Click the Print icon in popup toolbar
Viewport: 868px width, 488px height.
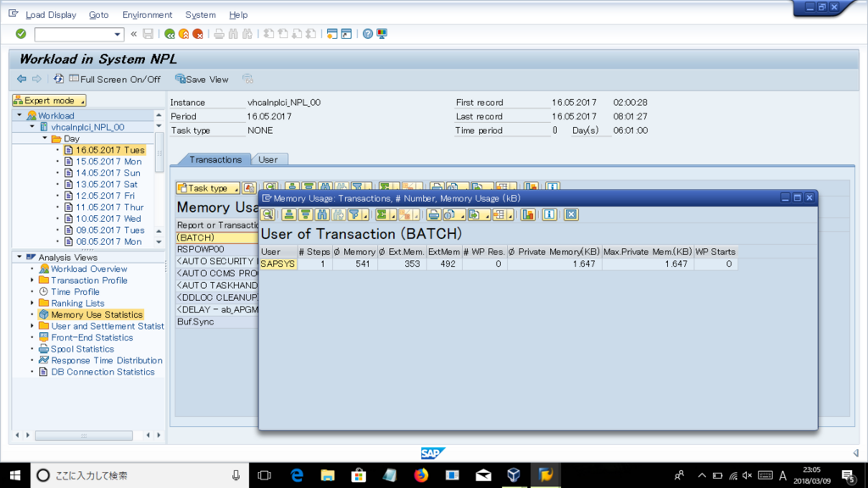coord(433,214)
